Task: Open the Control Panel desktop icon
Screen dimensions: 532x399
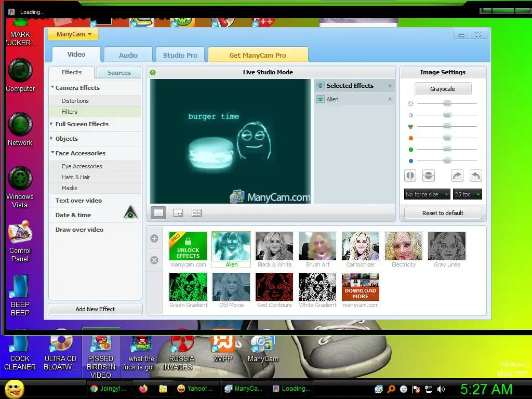Action: (x=20, y=241)
